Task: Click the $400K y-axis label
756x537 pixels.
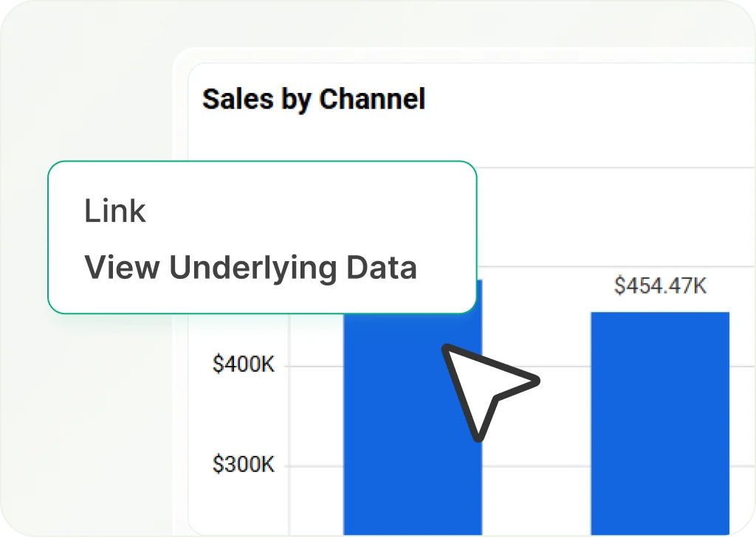Action: (244, 364)
